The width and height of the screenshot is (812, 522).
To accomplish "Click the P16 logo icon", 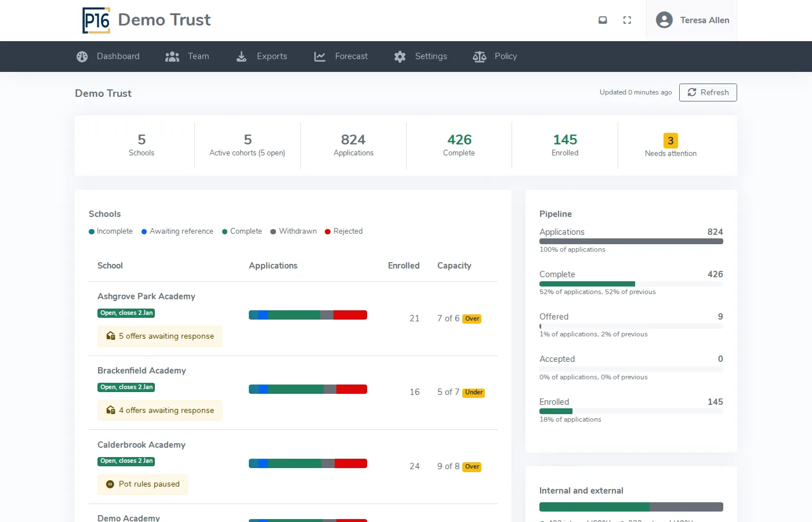I will (96, 20).
